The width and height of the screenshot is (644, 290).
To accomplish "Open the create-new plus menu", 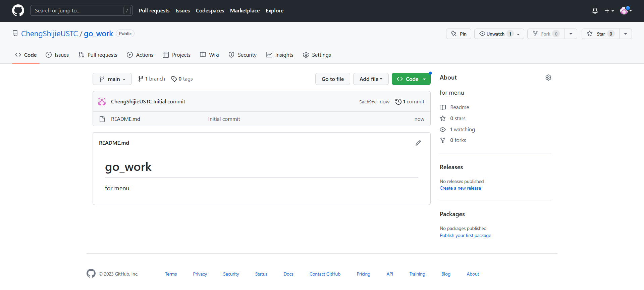I will tap(609, 11).
